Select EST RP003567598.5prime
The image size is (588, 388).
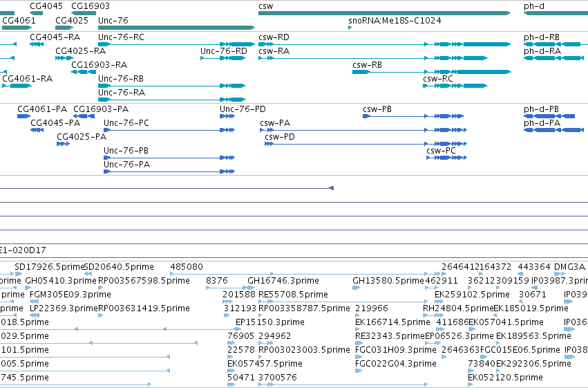pyautogui.click(x=144, y=281)
